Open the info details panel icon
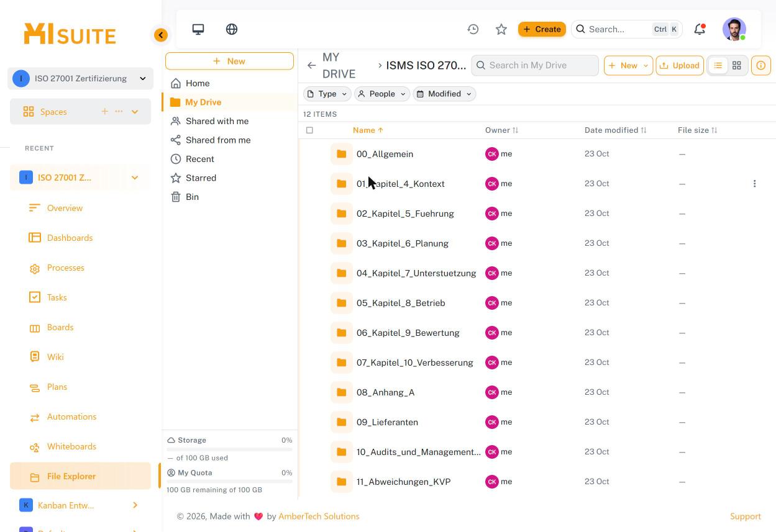The width and height of the screenshot is (776, 532). tap(761, 65)
